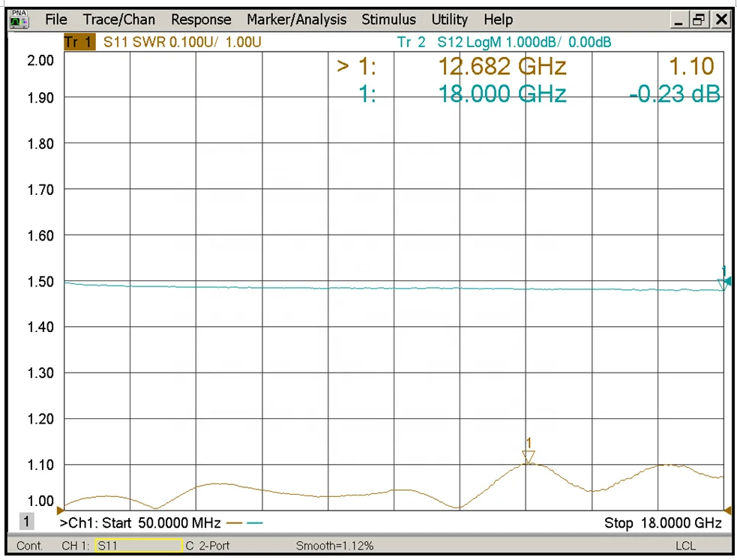The width and height of the screenshot is (737, 560).
Task: Open the Utility menu
Action: tap(450, 20)
